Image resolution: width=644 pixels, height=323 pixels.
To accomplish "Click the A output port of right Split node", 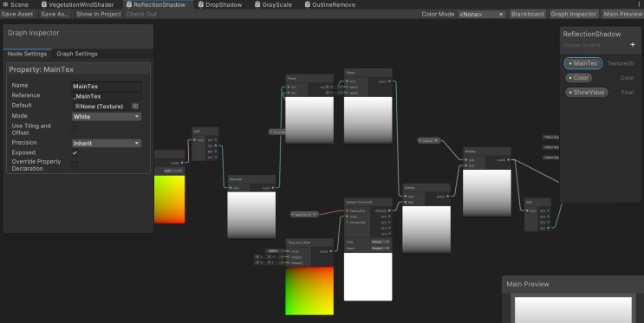I will pos(549,228).
